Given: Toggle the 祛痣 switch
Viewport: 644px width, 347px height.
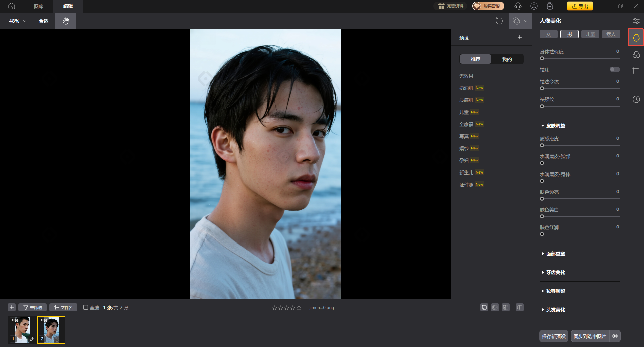Looking at the screenshot, I should click(x=614, y=69).
